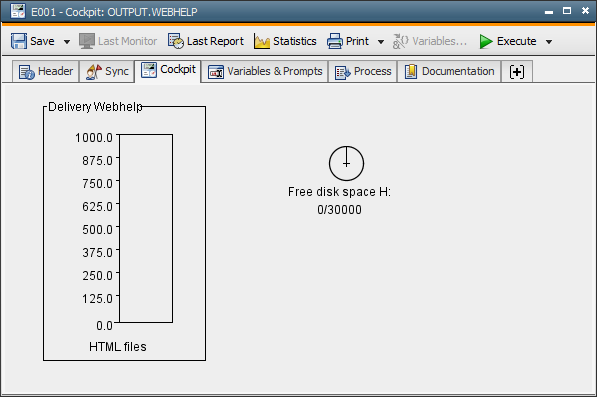Click the Free disk space dial
The width and height of the screenshot is (597, 397).
click(x=346, y=163)
